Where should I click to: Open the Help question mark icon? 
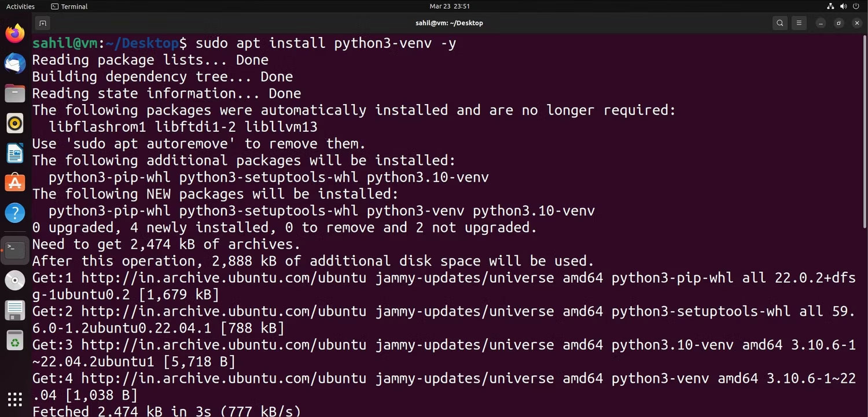[x=15, y=213]
